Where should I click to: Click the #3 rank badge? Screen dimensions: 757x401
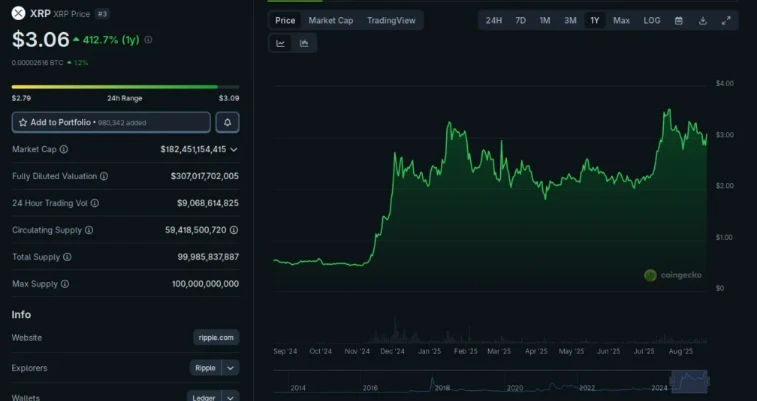[102, 14]
